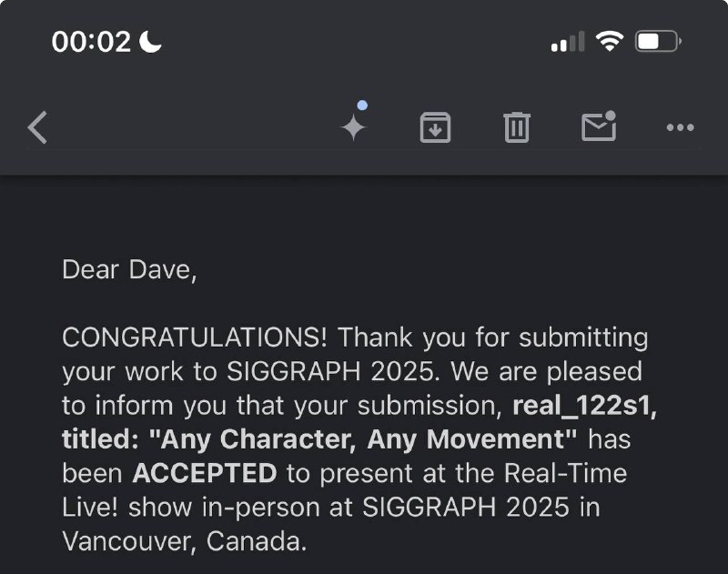This screenshot has width=728, height=574.
Task: Archive this email with the archive icon
Action: (435, 127)
